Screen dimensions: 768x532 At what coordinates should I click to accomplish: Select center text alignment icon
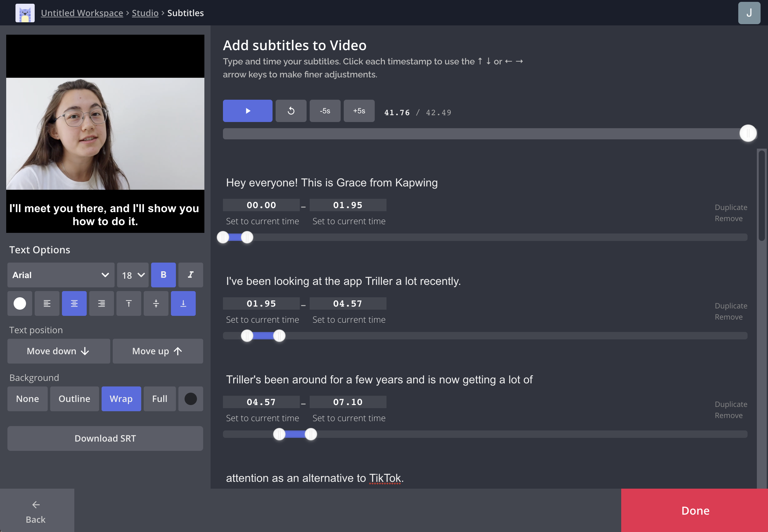[74, 303]
